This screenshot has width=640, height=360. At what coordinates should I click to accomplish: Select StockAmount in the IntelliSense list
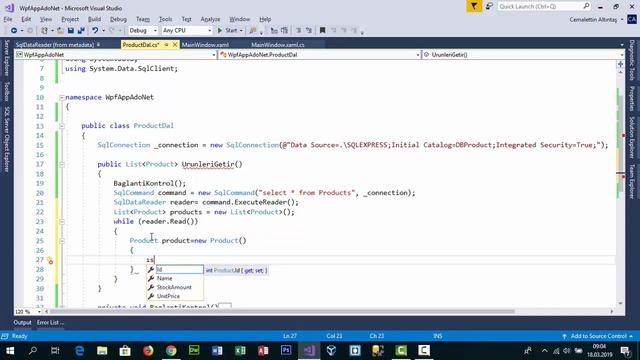pos(175,287)
